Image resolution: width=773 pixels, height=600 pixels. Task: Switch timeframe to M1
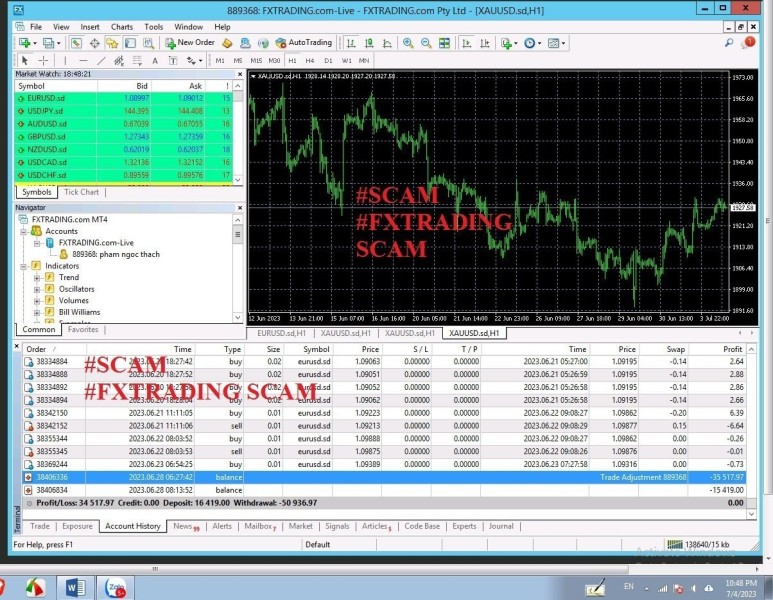coord(220,60)
